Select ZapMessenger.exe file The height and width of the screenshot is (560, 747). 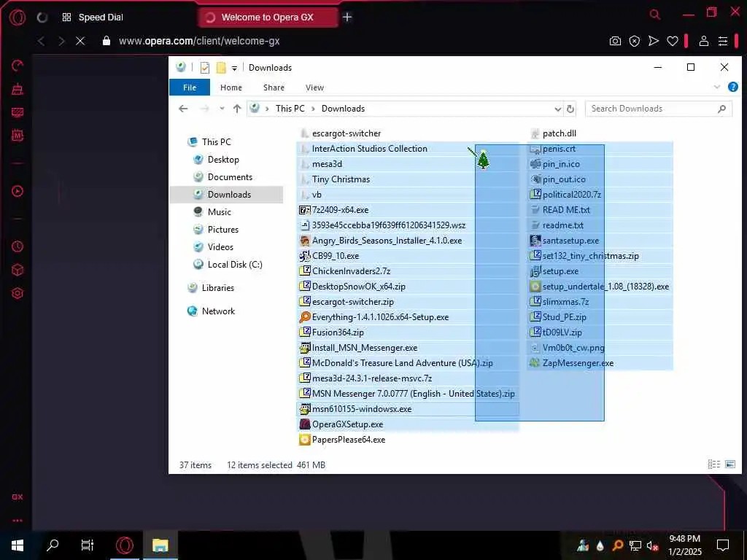click(x=578, y=363)
